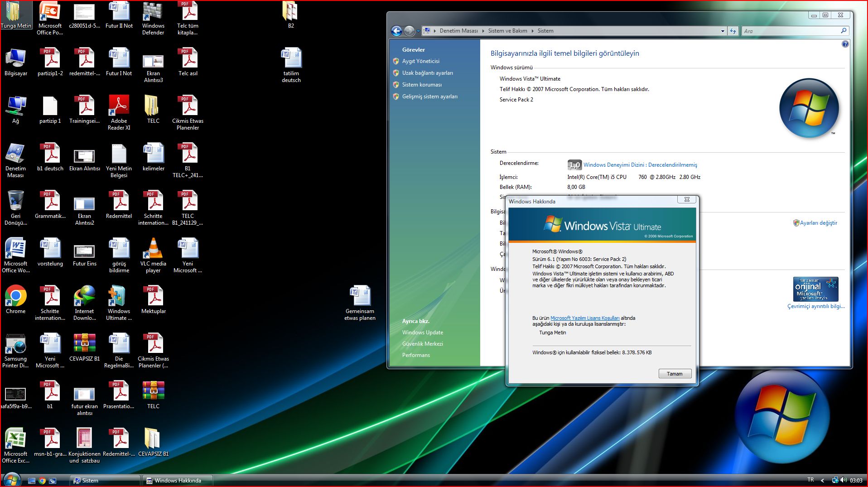868x487 pixels.
Task: Open the Yeni Metin Belgesi text file
Action: (x=119, y=160)
